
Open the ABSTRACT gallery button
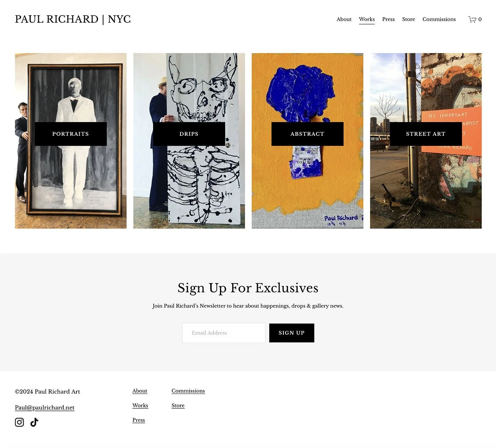[307, 134]
